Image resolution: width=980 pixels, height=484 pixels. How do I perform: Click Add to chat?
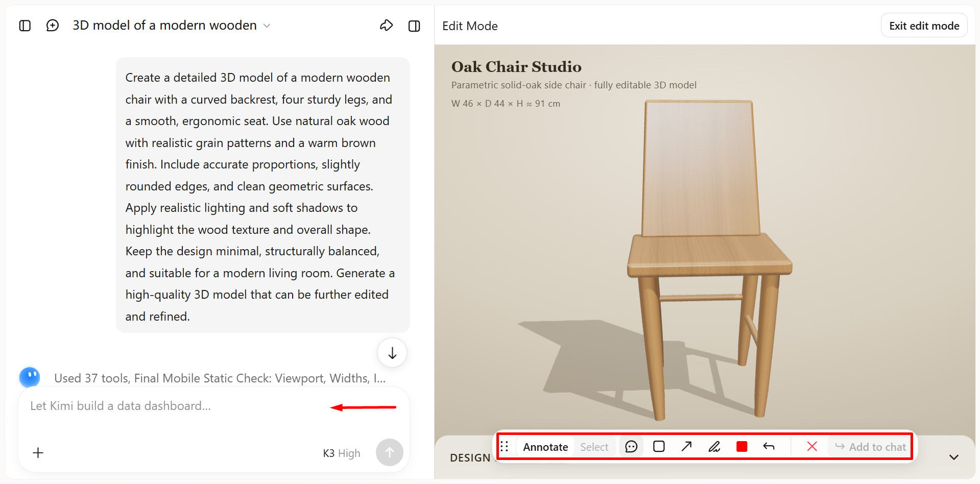870,447
